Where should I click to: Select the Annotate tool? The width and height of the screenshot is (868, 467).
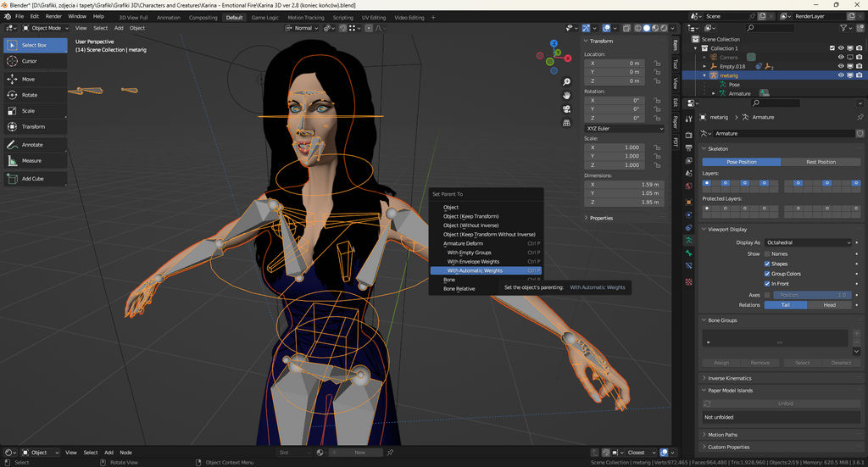[34, 145]
